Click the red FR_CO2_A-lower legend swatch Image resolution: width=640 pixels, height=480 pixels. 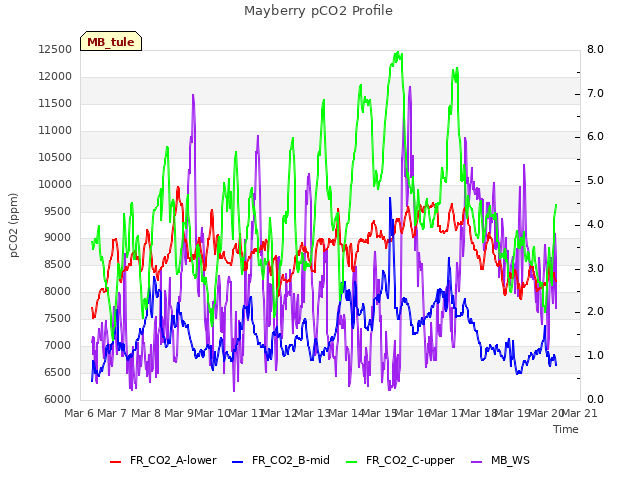pos(116,462)
